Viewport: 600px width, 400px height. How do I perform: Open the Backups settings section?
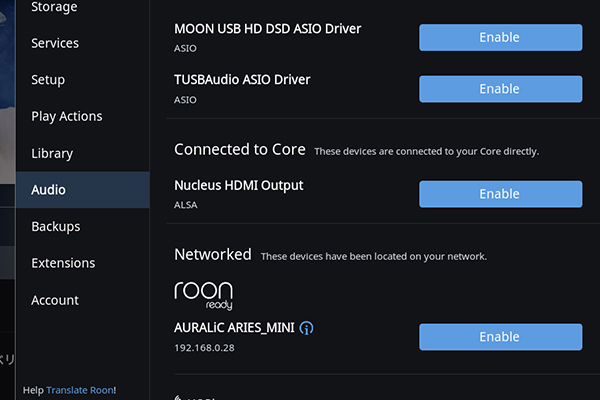[56, 226]
